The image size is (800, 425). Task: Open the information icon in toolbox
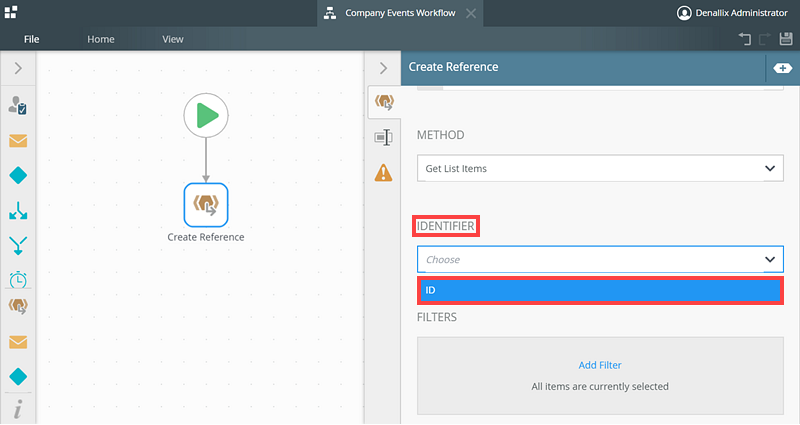coord(18,409)
